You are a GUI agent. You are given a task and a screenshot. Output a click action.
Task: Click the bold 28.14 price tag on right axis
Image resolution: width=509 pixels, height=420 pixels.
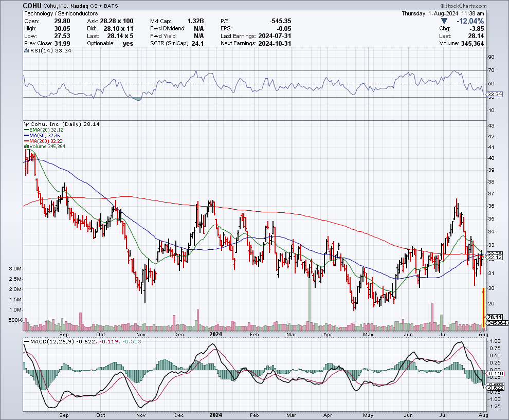(x=494, y=317)
